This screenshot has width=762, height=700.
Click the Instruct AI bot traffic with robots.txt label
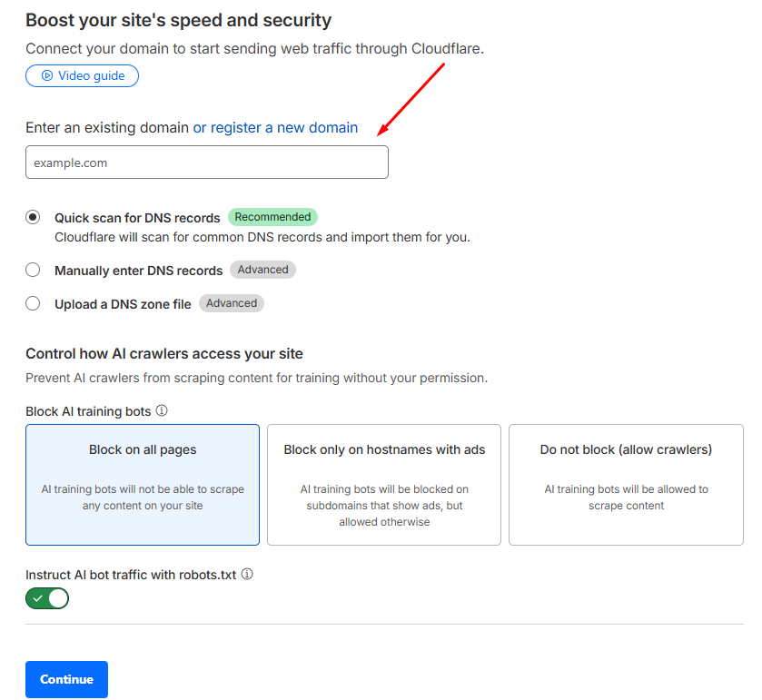(x=132, y=575)
